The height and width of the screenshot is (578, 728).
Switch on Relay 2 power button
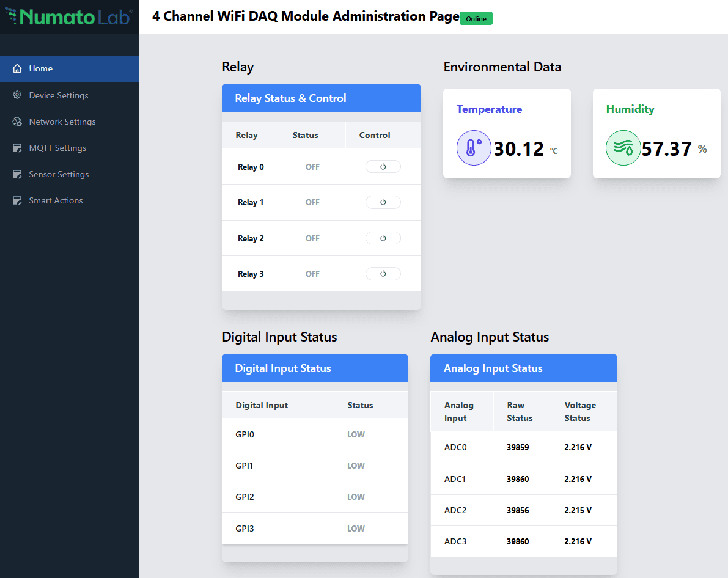click(383, 238)
